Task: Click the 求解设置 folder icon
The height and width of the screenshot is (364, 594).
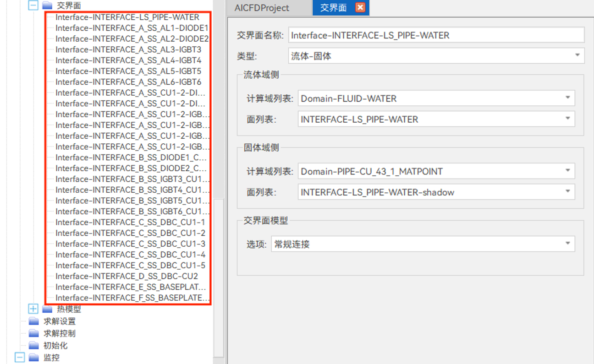Action: 34,321
